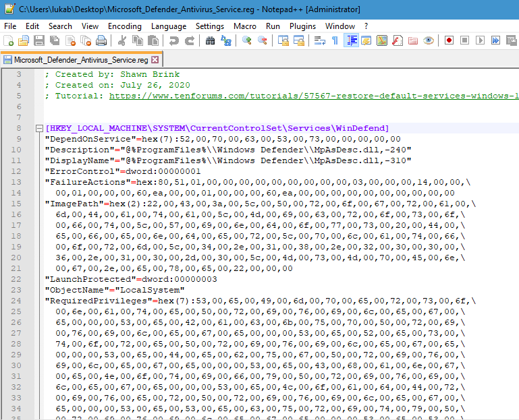Stop macro recording square button

coord(465,40)
